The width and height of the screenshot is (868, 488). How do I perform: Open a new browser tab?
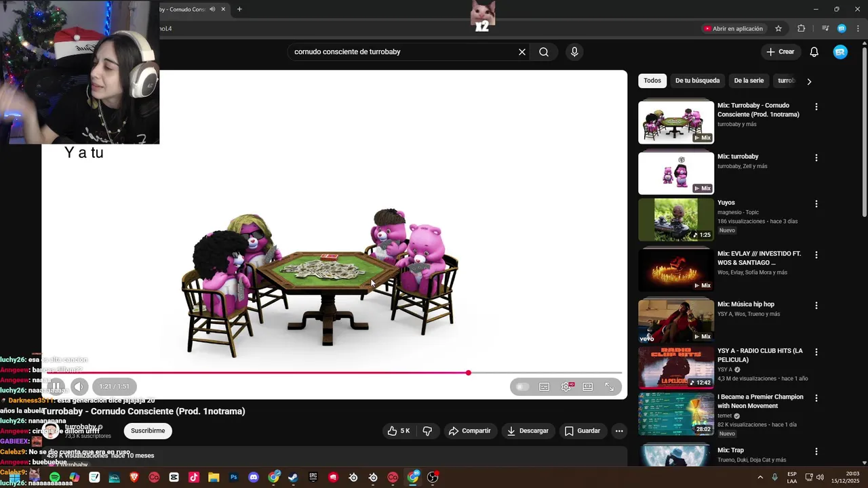(x=239, y=9)
